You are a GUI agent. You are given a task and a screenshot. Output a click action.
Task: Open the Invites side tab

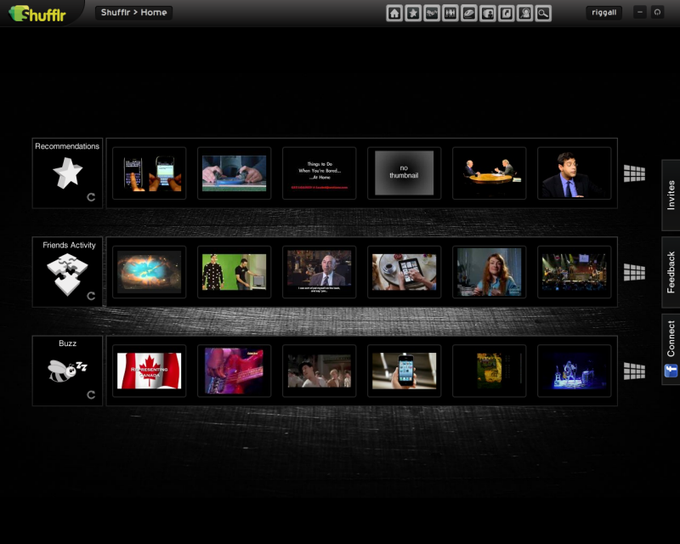(x=671, y=195)
